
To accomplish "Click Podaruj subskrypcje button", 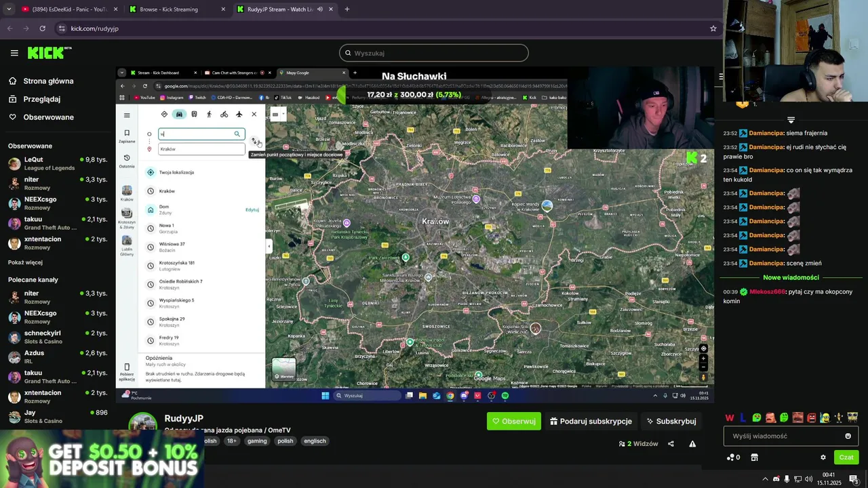I will tap(591, 421).
